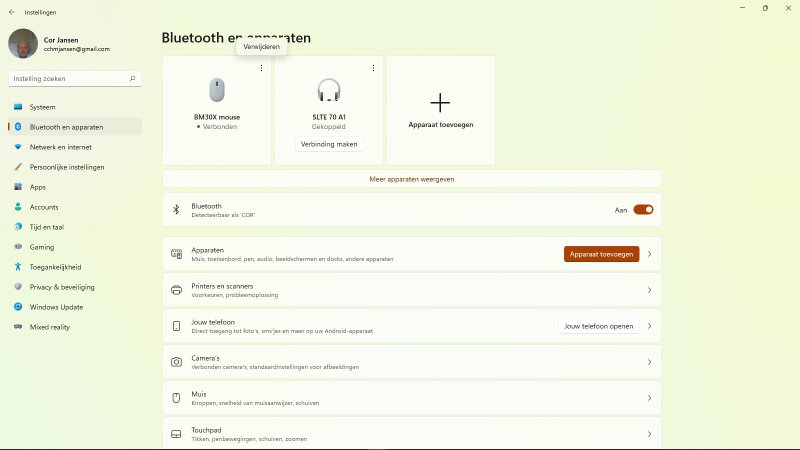Open more options for SLTE 70 A1
Image resolution: width=800 pixels, height=450 pixels.
pos(373,68)
